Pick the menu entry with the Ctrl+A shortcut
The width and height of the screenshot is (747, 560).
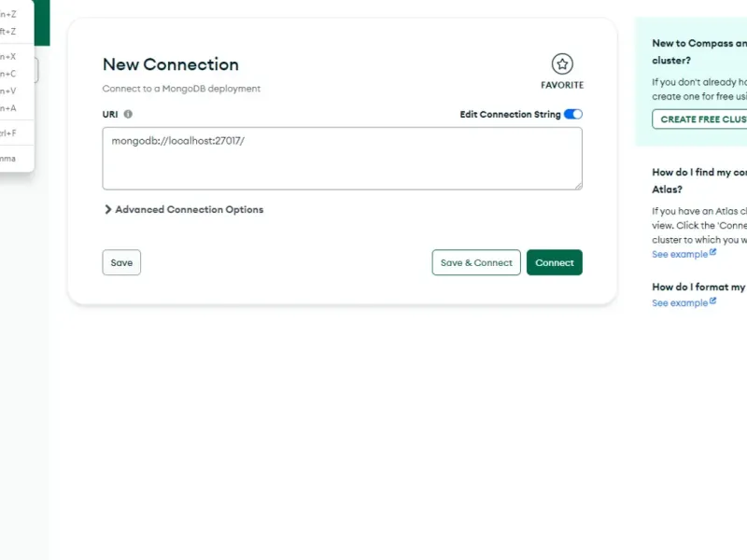click(x=11, y=108)
